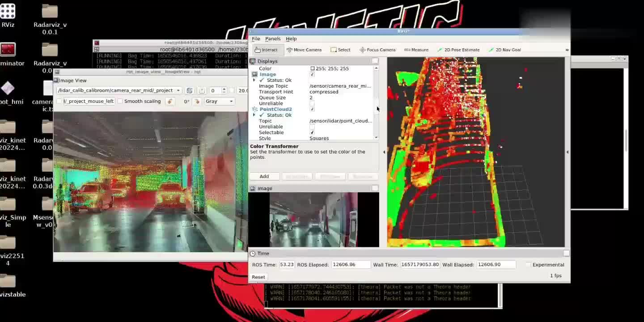
Task: Toggle the Image display enabled checkbox
Action: pos(312,74)
